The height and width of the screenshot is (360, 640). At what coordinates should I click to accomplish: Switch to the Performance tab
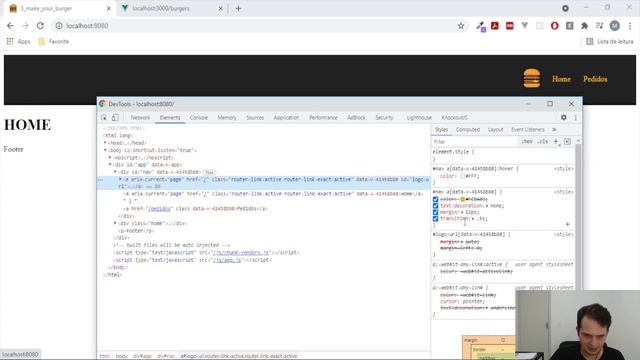[x=323, y=118]
